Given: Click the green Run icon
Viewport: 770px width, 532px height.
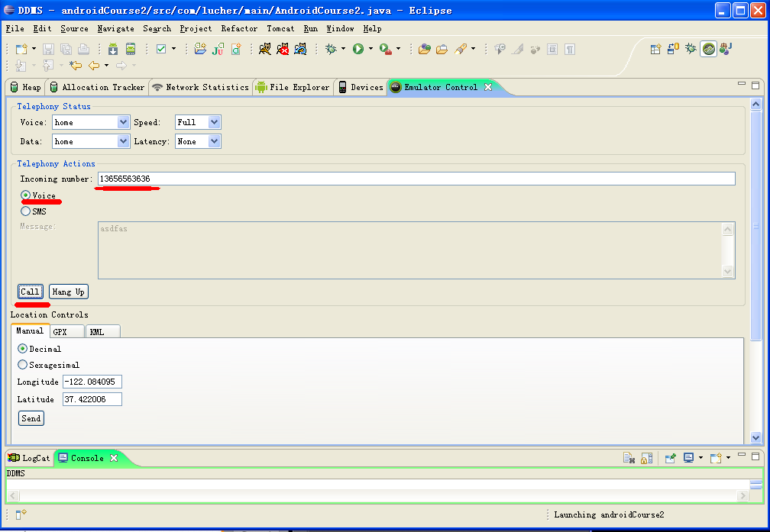Looking at the screenshot, I should [x=358, y=49].
